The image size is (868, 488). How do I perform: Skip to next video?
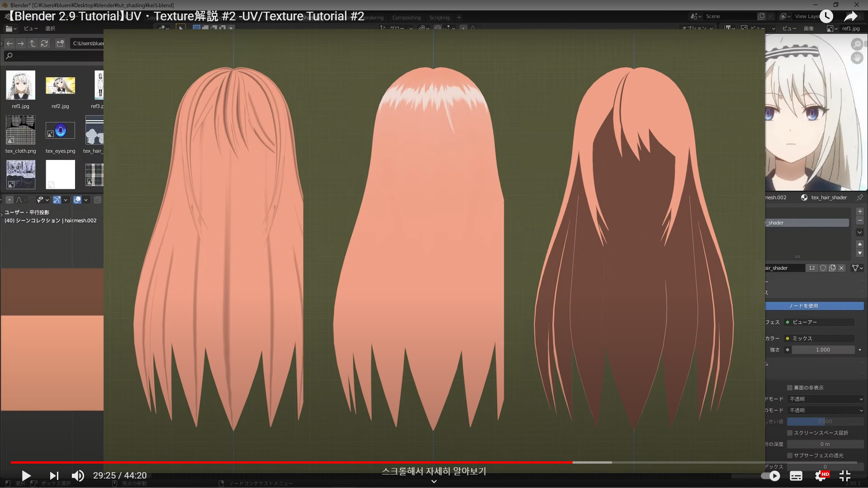[x=54, y=475]
